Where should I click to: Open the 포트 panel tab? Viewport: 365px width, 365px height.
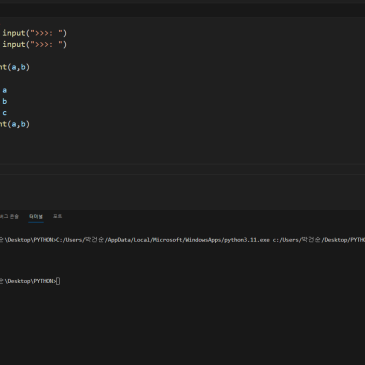[57, 216]
